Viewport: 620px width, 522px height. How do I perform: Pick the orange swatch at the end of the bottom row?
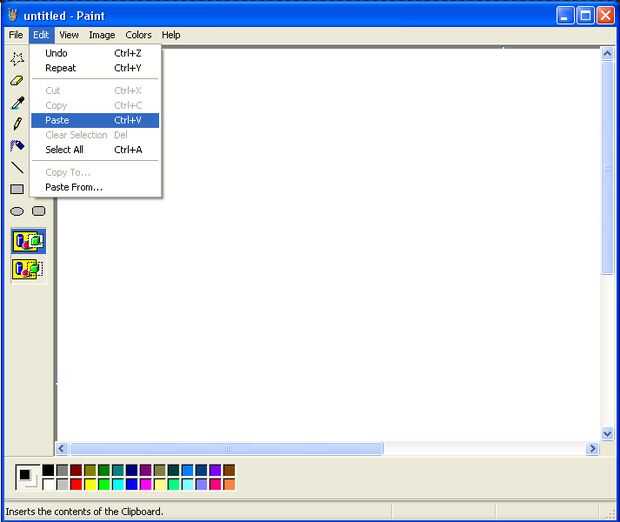(229, 484)
